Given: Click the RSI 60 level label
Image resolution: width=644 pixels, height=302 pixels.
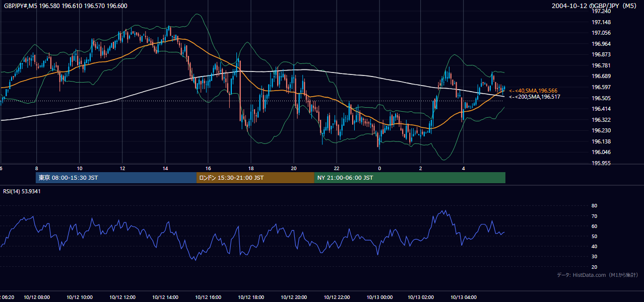Looking at the screenshot, I should click(594, 226).
